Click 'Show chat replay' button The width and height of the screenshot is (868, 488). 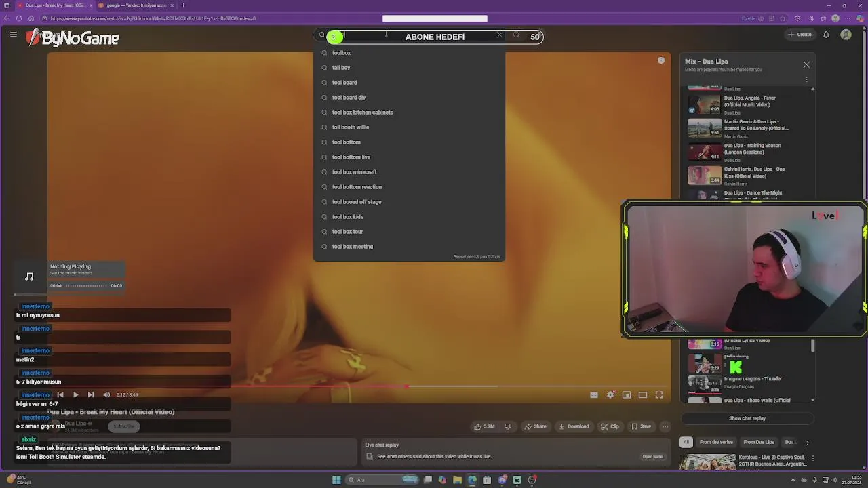tap(747, 418)
